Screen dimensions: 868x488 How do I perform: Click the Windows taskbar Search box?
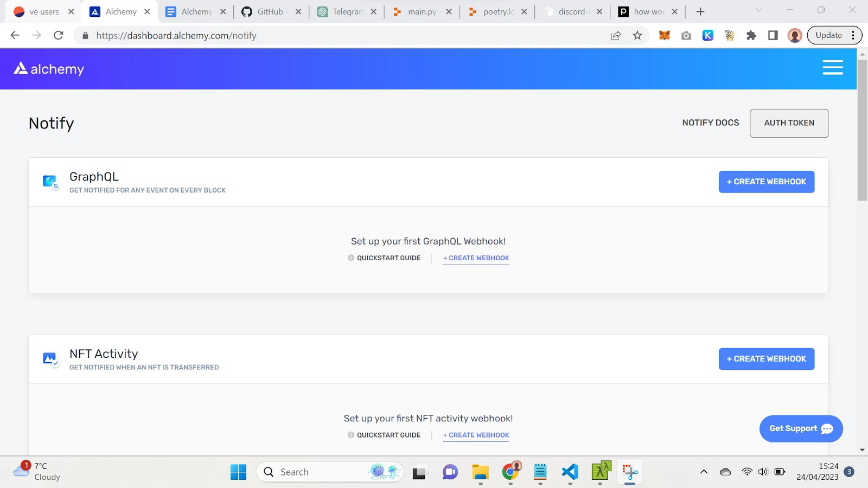point(330,472)
